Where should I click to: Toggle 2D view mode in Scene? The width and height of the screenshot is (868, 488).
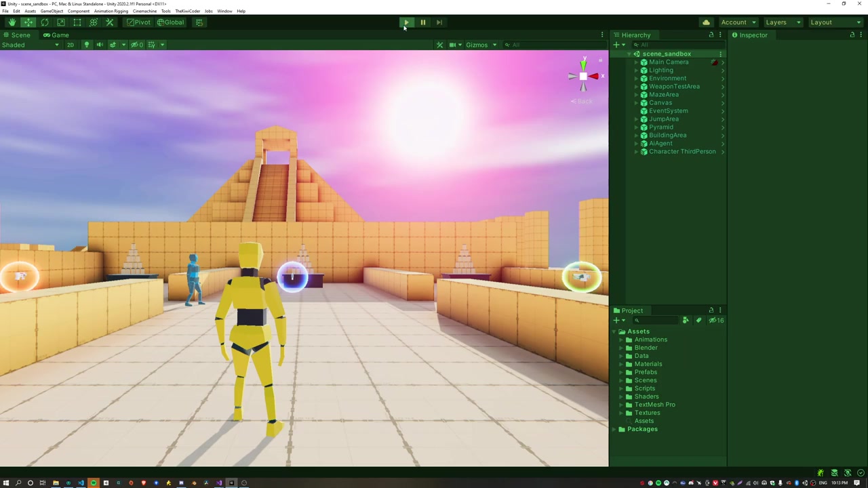pos(70,45)
